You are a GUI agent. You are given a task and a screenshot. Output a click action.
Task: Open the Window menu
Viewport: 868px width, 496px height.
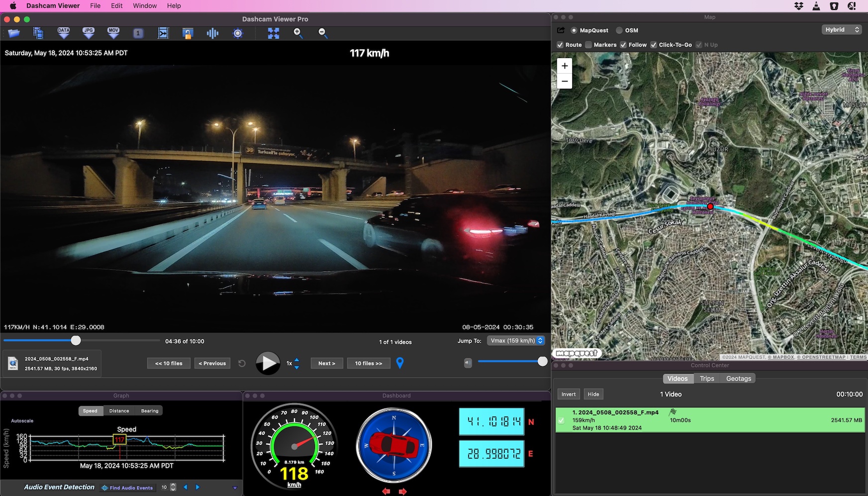coord(145,6)
